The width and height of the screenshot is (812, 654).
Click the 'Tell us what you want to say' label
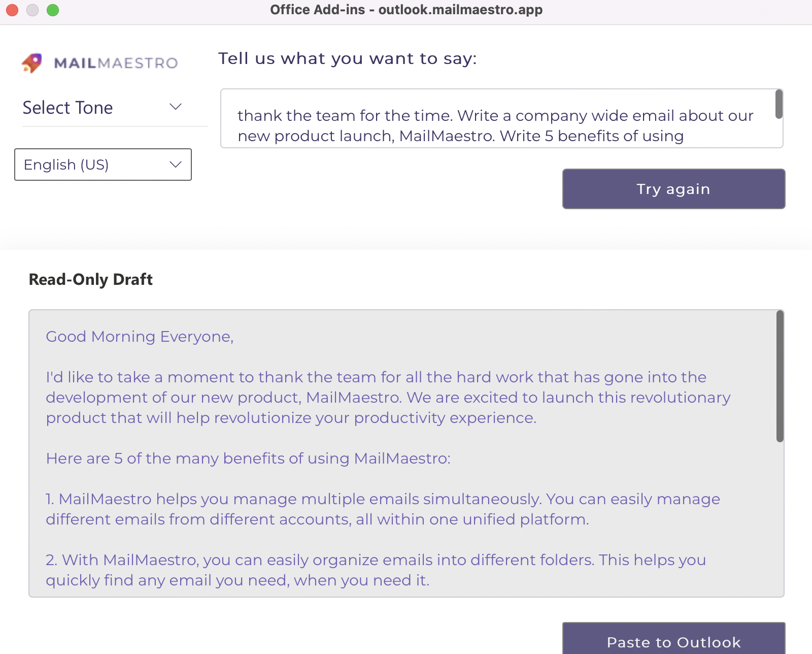[x=347, y=58]
